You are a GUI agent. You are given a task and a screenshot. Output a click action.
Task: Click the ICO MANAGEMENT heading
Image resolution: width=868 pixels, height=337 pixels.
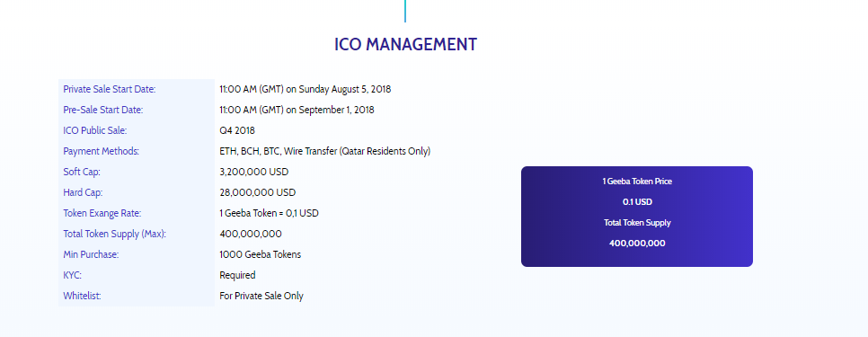click(405, 44)
